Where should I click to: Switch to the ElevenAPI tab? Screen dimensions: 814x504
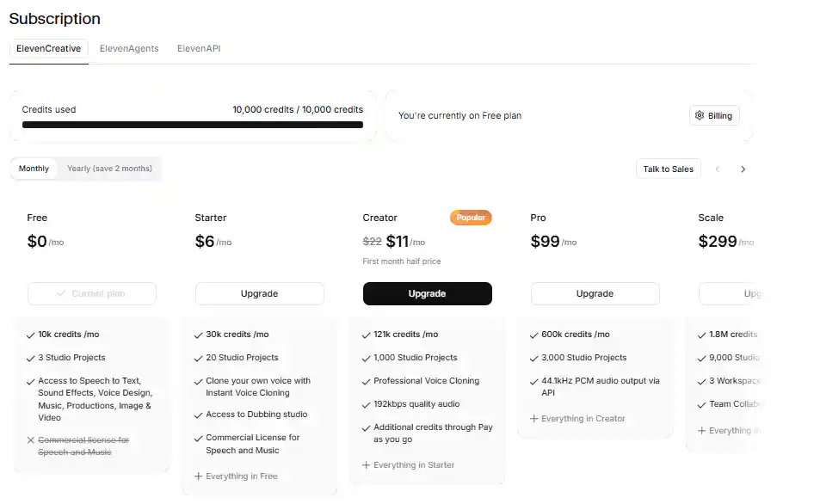point(199,48)
